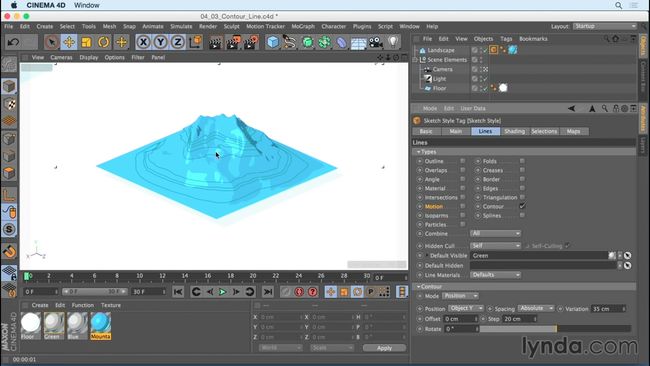Viewport: 650px width, 366px height.
Task: Add a Light bulb object
Action: [x=393, y=42]
